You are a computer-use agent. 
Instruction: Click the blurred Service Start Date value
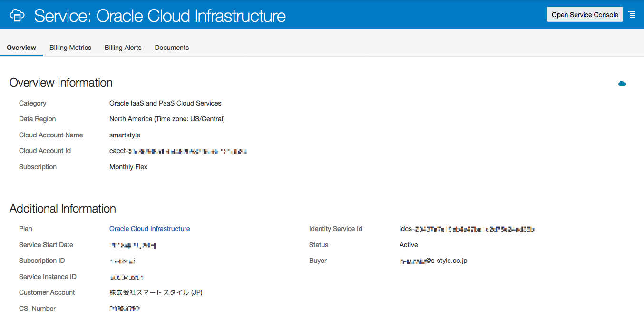coord(133,245)
